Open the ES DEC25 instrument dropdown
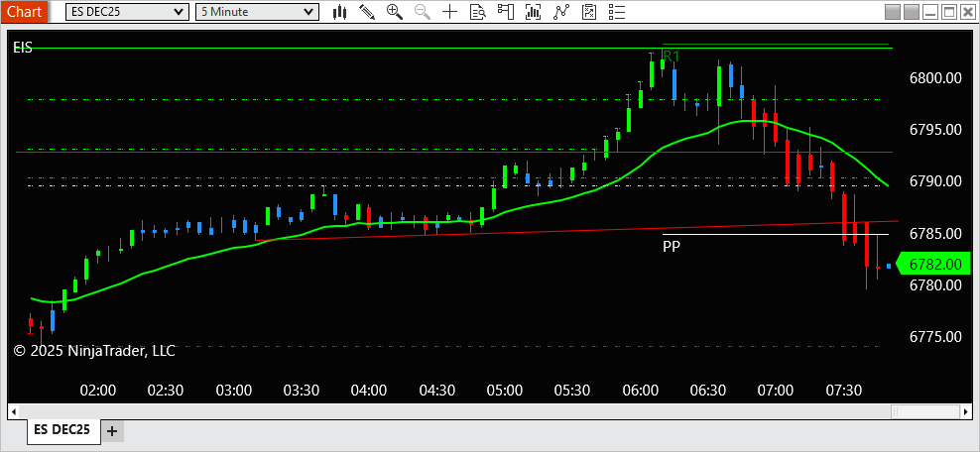The width and height of the screenshot is (980, 452). 126,11
